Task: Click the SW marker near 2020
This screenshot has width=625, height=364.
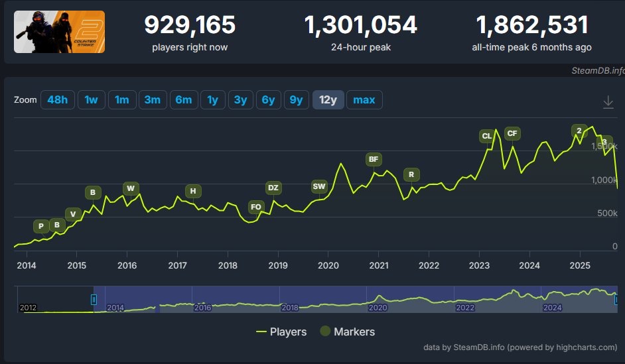Action: [x=319, y=186]
